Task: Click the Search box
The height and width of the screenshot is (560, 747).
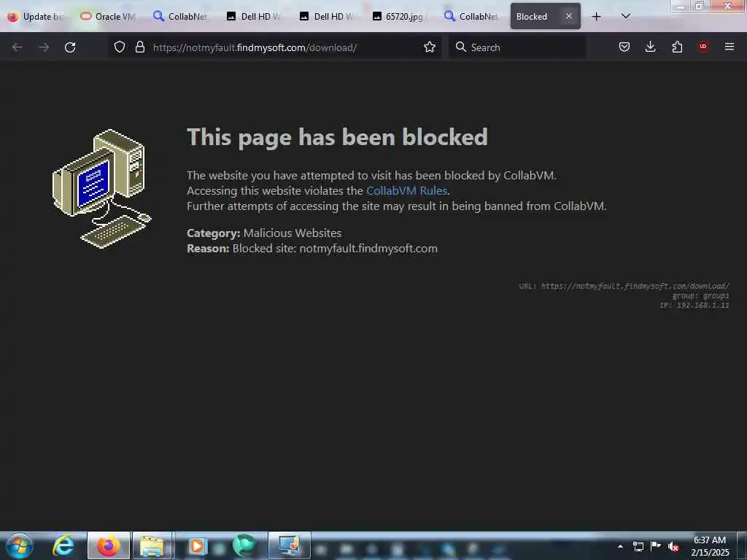Action: coord(517,47)
